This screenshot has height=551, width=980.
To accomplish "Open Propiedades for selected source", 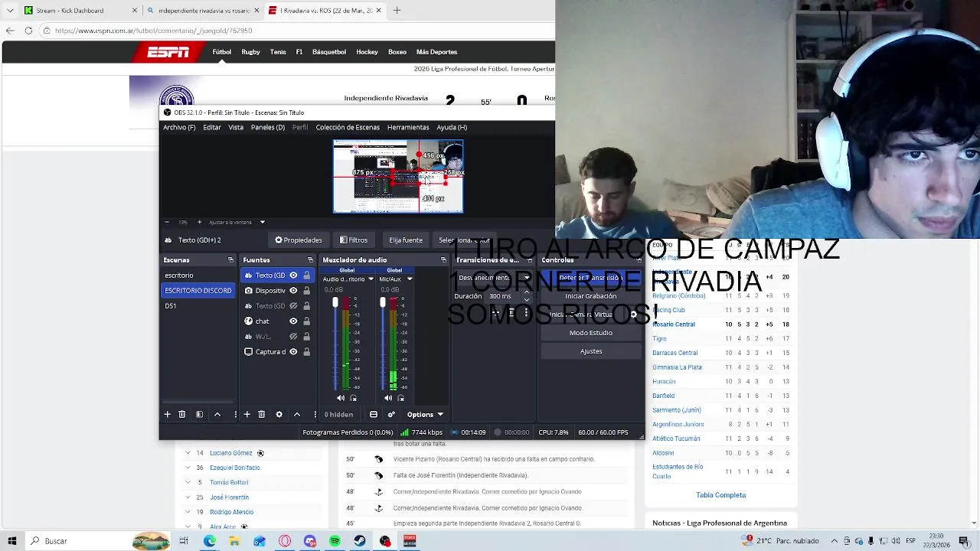I will (299, 240).
